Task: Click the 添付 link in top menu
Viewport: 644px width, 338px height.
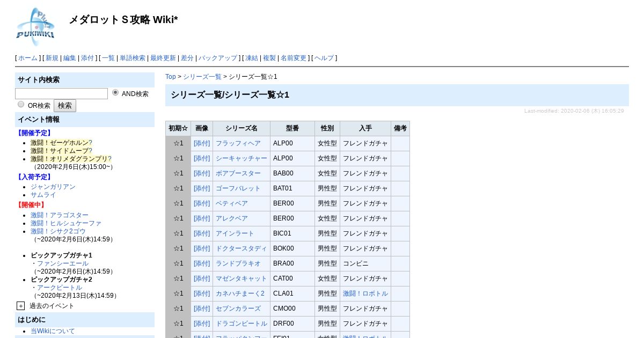Action: coord(87,58)
